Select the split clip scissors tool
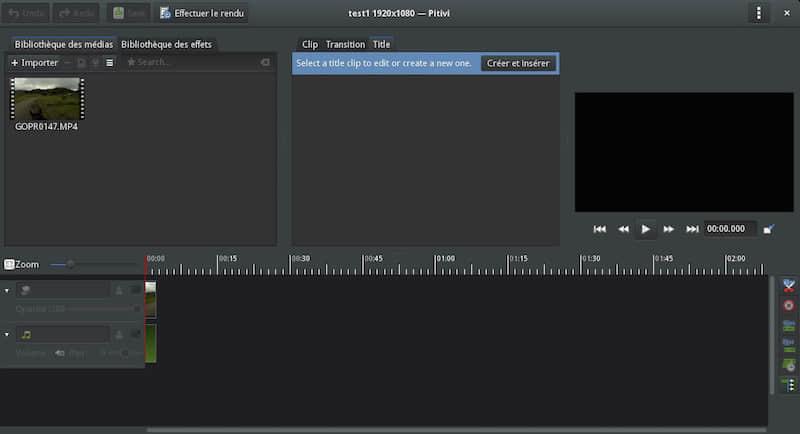Image resolution: width=800 pixels, height=434 pixels. pyautogui.click(x=788, y=286)
